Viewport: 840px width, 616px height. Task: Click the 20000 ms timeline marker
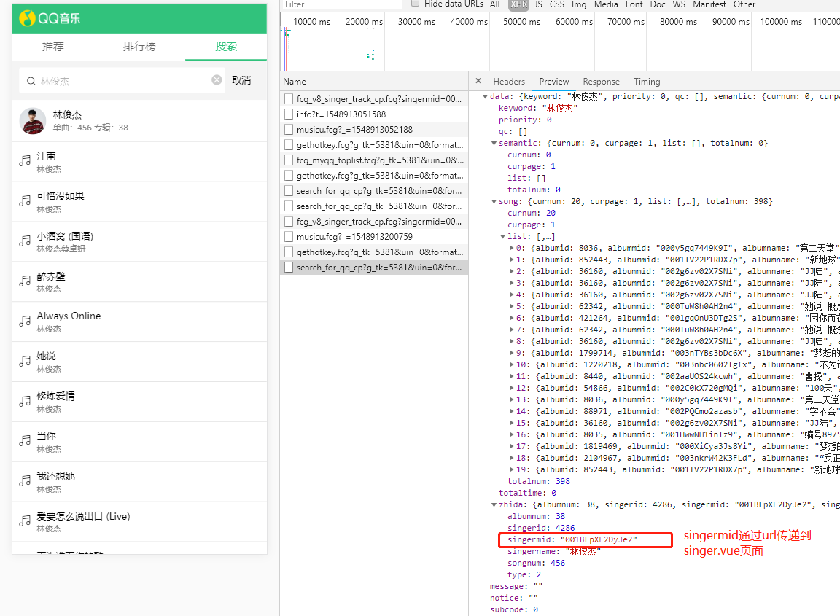pyautogui.click(x=364, y=21)
